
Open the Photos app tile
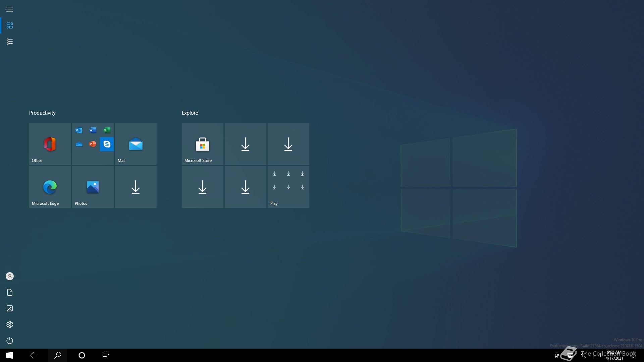(93, 187)
